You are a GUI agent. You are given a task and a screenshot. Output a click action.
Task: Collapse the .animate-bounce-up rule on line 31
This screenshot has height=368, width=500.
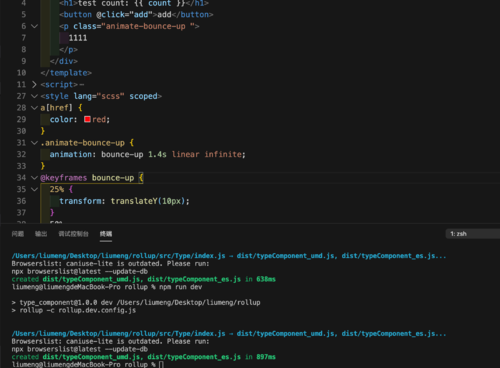[x=34, y=143]
